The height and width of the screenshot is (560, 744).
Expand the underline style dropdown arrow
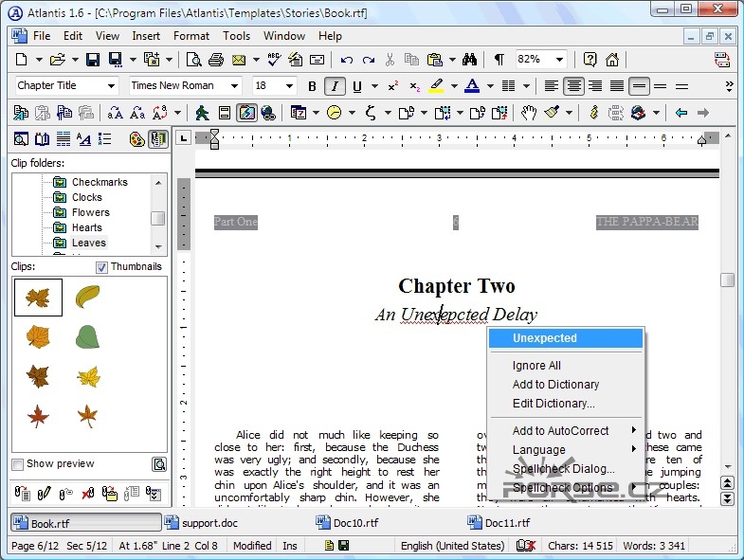pyautogui.click(x=375, y=86)
